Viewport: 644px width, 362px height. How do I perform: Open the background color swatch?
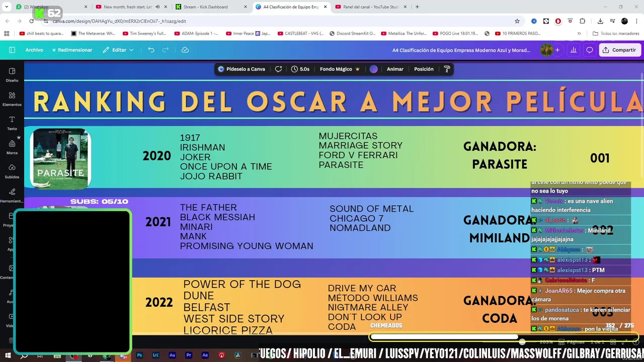(373, 69)
